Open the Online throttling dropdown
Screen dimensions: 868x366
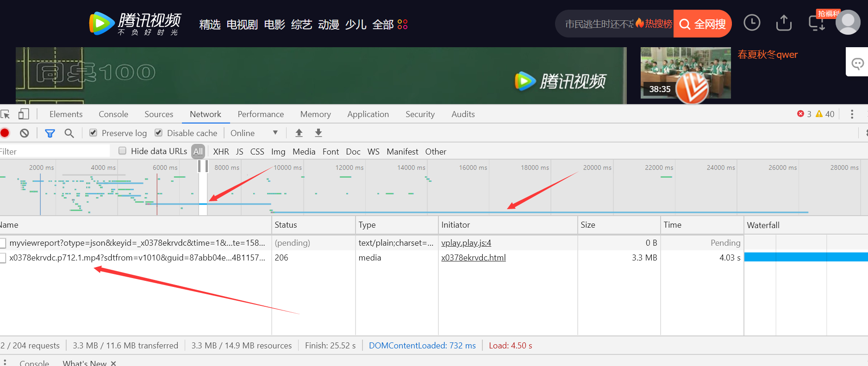pyautogui.click(x=254, y=133)
